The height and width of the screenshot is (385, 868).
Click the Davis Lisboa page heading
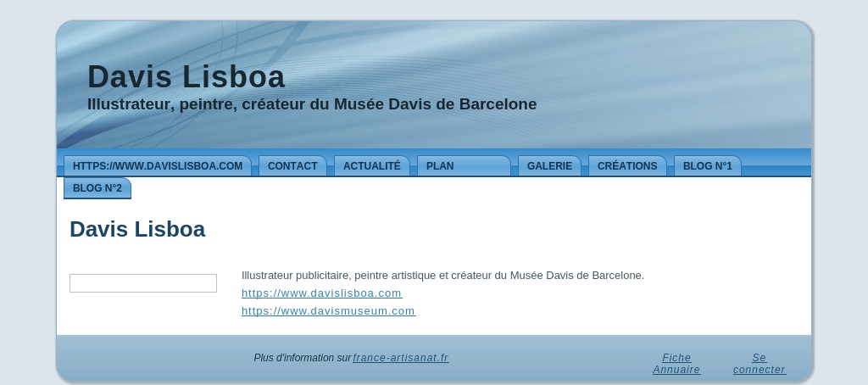[137, 229]
